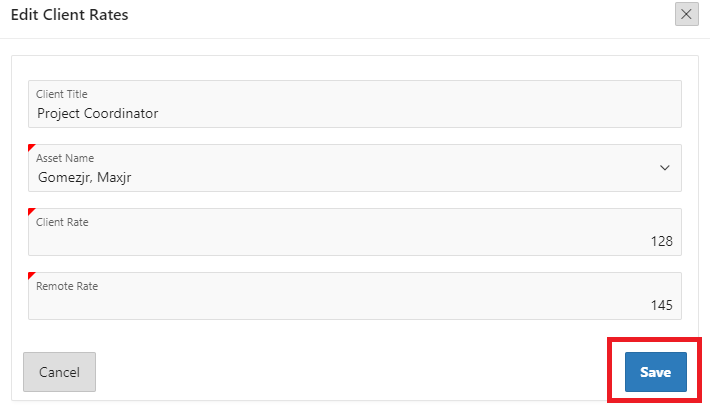Click the "Client Title" field label
This screenshot has width=710, height=420.
[x=62, y=94]
